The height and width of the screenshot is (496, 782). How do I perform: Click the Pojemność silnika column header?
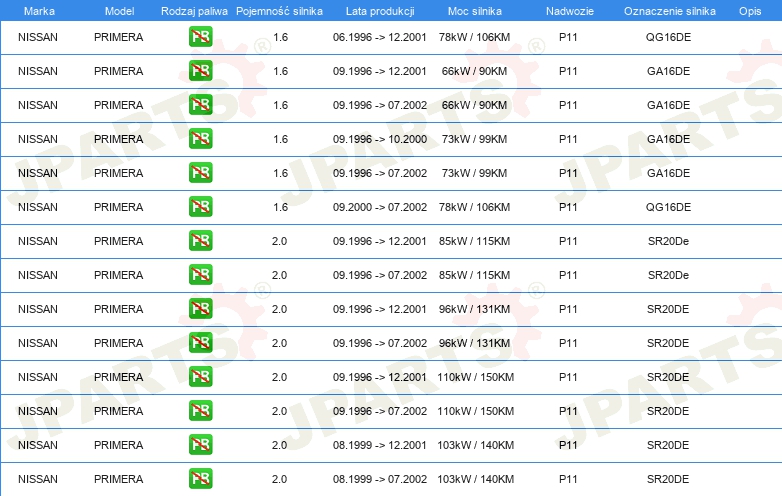tap(279, 11)
